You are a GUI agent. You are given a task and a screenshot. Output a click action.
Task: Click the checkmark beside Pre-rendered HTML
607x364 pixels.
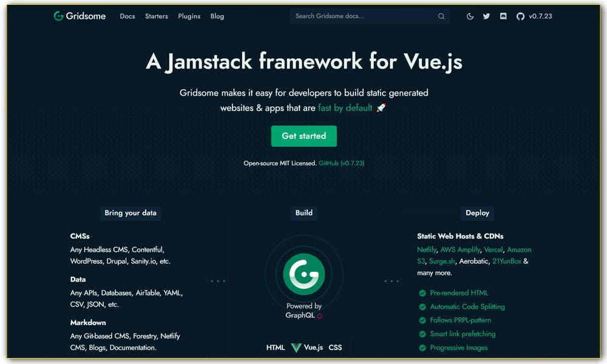click(x=422, y=292)
